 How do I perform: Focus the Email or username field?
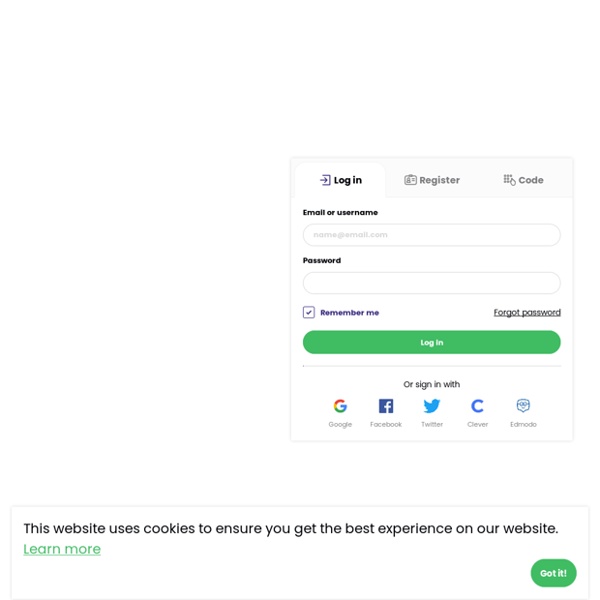(432, 235)
